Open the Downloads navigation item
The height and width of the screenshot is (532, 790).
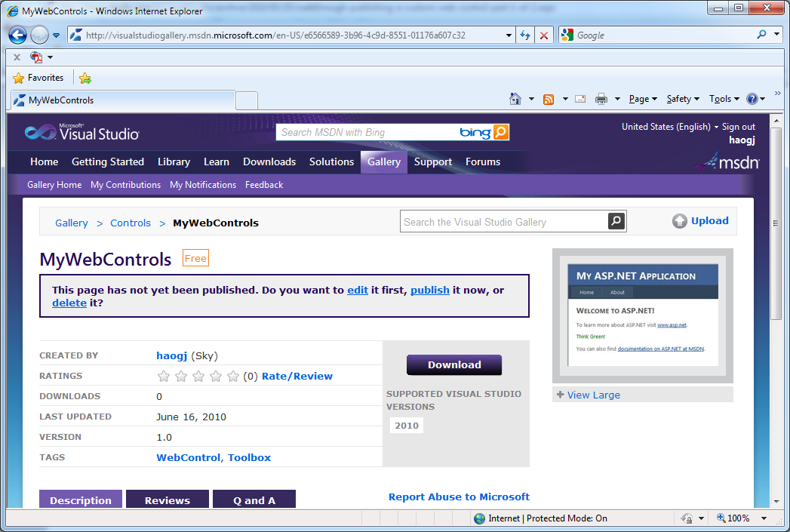pyautogui.click(x=269, y=161)
